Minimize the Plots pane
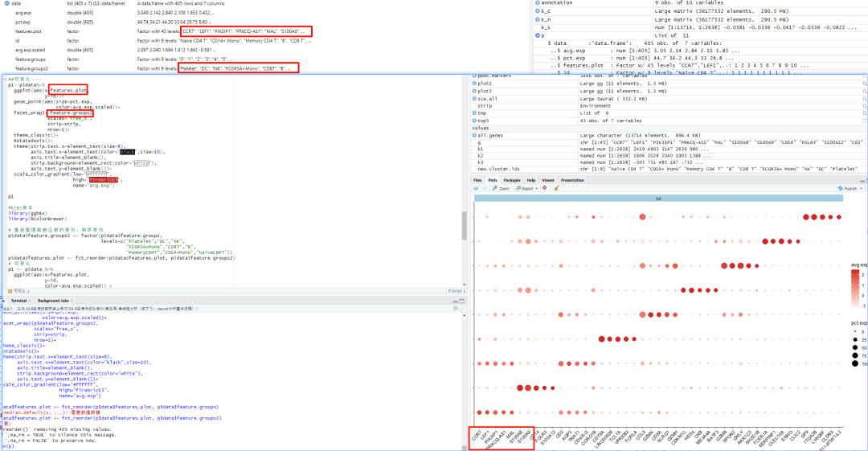 click(x=862, y=181)
